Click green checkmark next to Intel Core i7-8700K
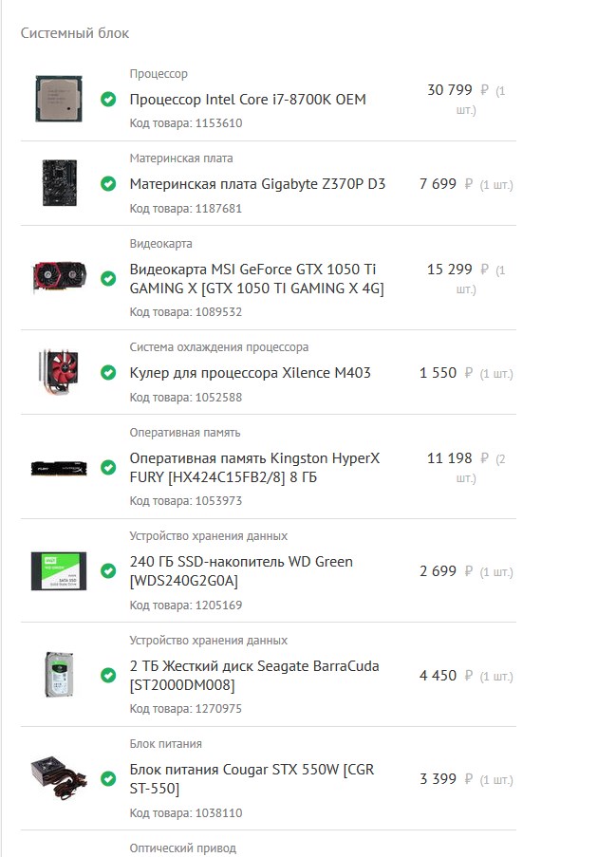The width and height of the screenshot is (616, 857). [x=108, y=99]
